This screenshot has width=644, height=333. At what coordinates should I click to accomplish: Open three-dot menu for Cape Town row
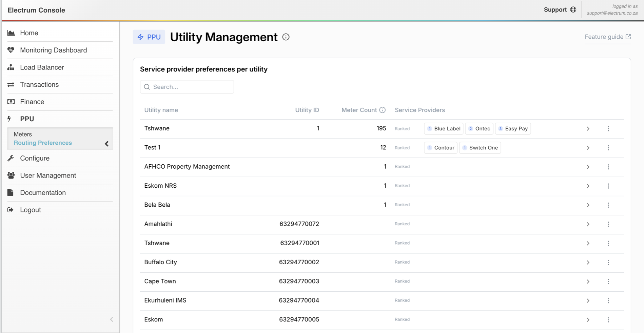tap(608, 282)
